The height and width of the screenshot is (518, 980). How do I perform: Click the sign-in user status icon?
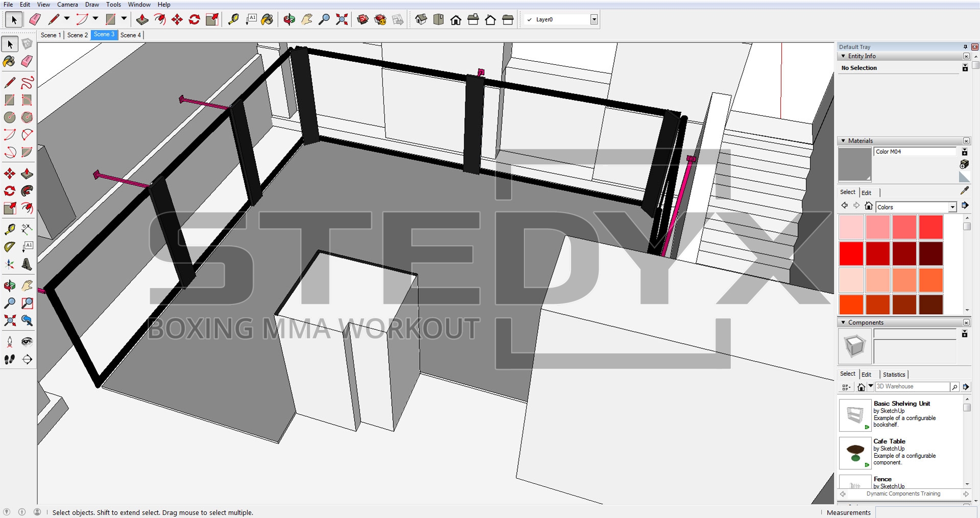click(x=37, y=512)
